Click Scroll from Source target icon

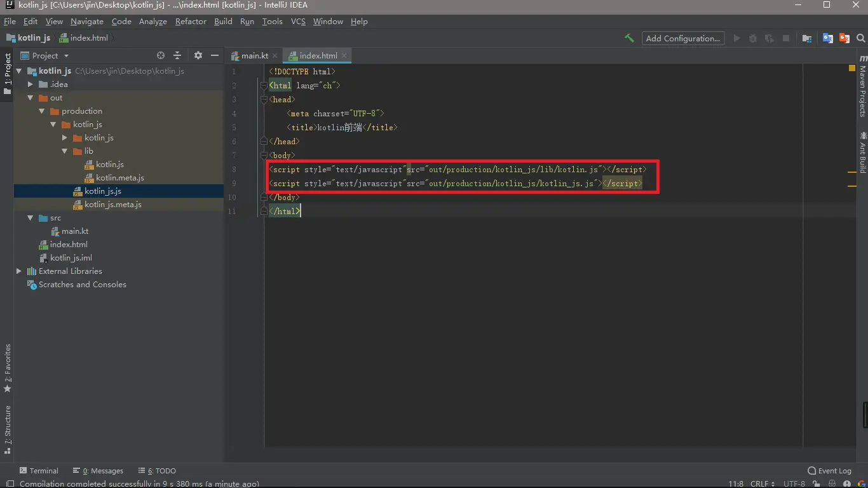tap(161, 55)
